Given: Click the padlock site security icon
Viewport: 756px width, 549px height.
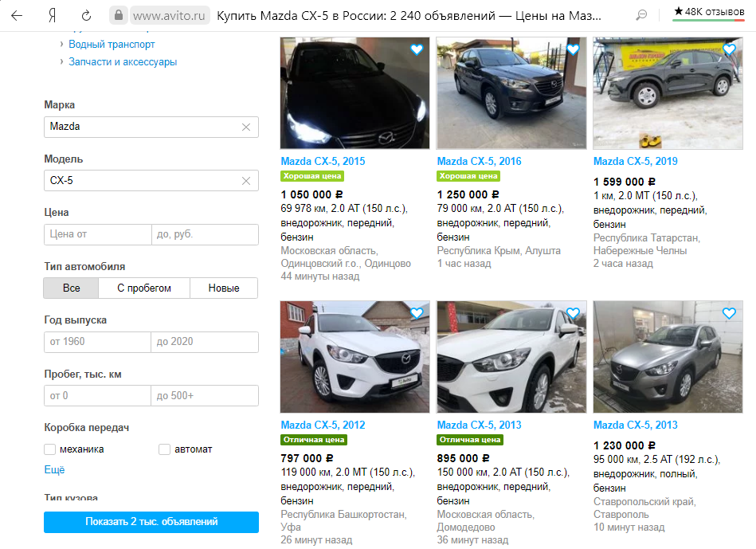Looking at the screenshot, I should coord(118,15).
